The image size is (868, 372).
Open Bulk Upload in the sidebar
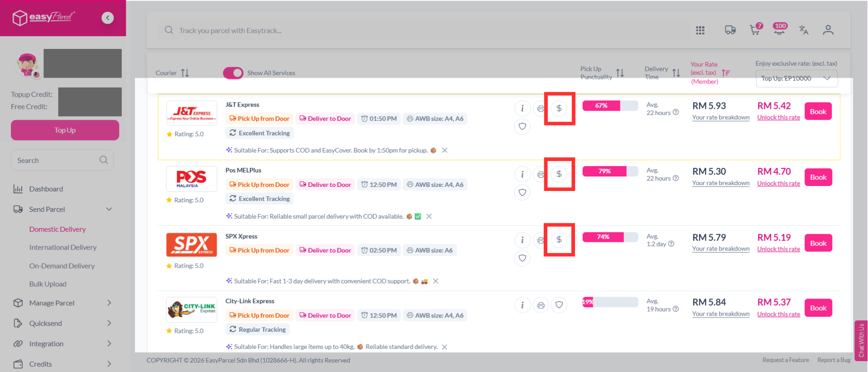pyautogui.click(x=48, y=284)
